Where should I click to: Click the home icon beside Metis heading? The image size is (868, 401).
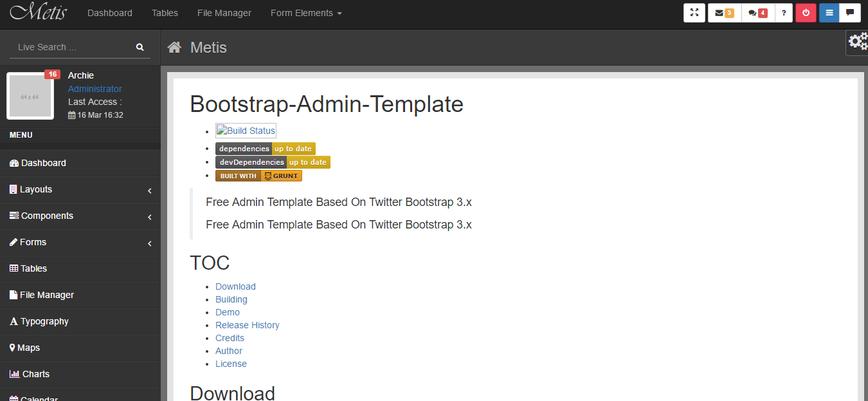click(x=174, y=47)
